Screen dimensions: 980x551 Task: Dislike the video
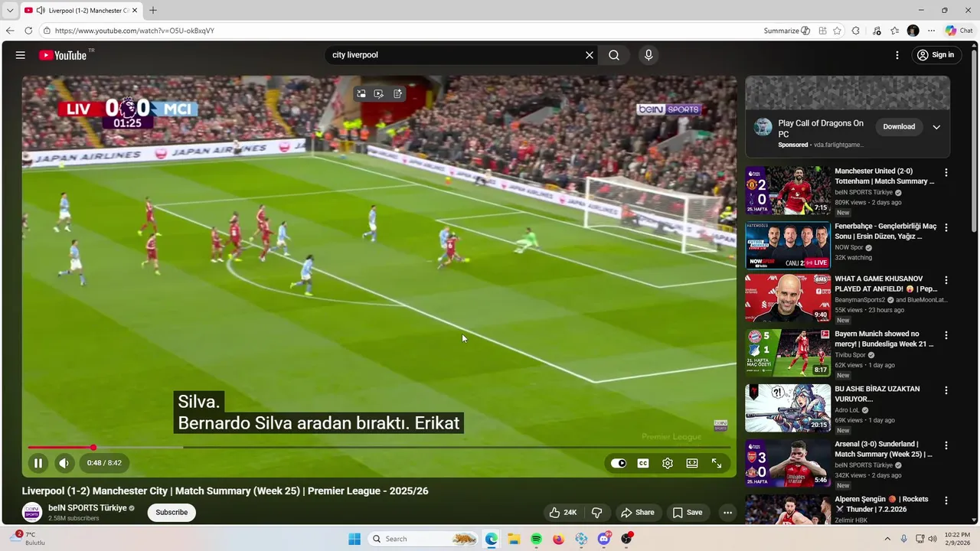point(597,513)
